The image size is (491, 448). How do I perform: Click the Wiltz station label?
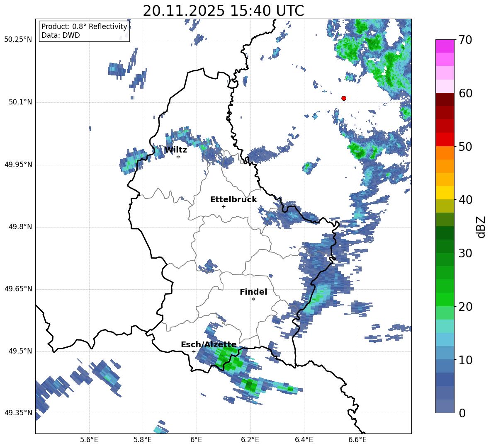(x=176, y=150)
